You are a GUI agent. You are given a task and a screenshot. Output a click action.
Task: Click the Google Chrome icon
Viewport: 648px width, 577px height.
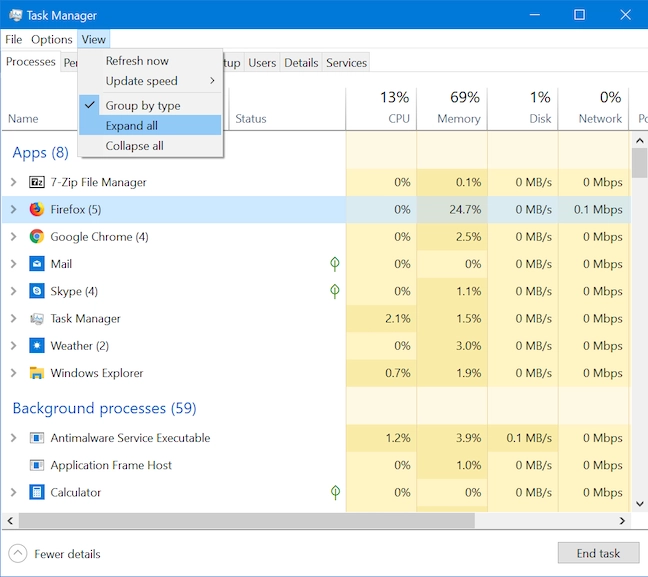click(x=37, y=237)
